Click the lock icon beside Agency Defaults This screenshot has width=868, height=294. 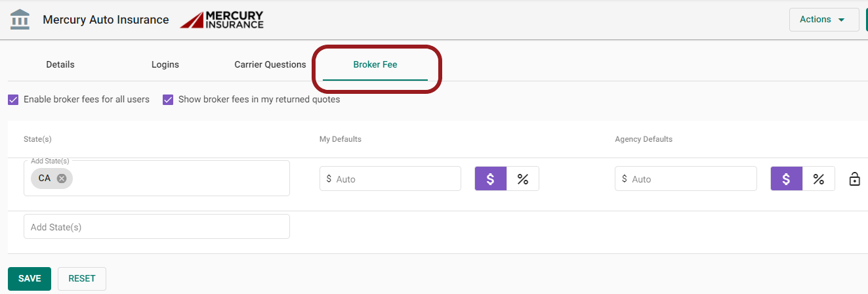(854, 178)
